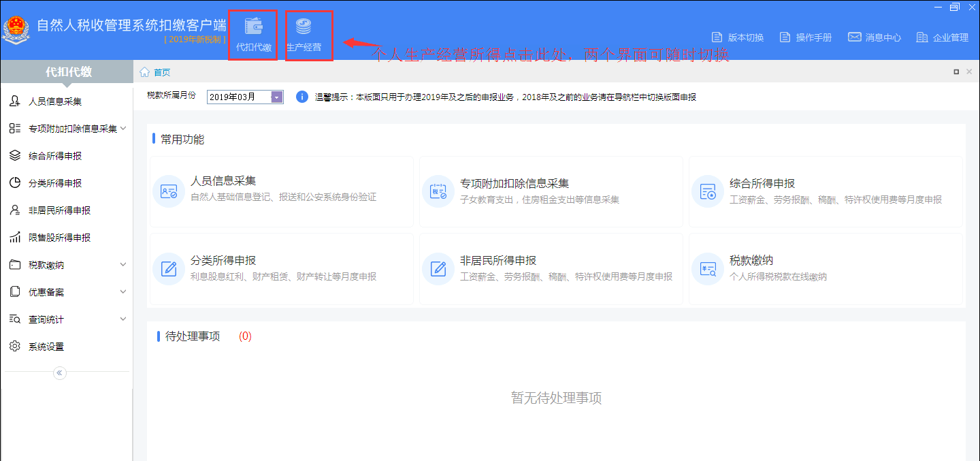Close the tab area with the small X
The height and width of the screenshot is (461, 980).
(x=969, y=71)
